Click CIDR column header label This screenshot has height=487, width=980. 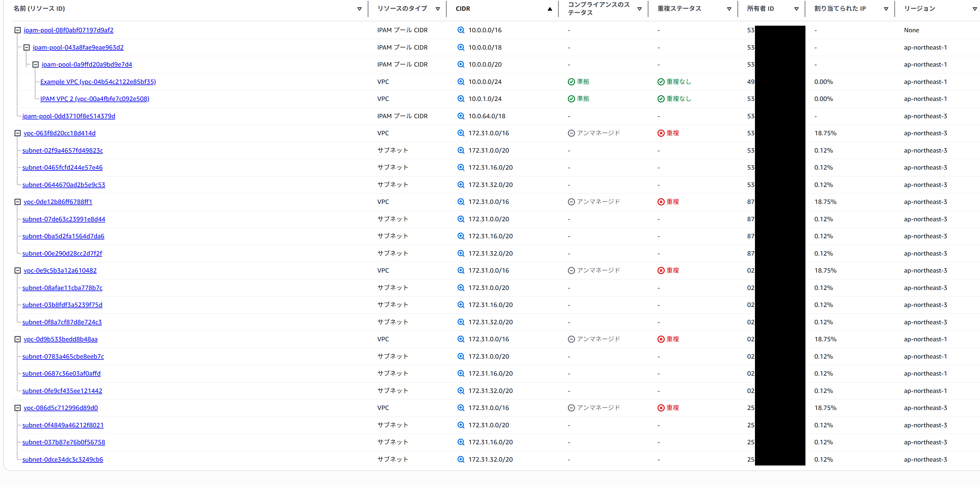click(463, 8)
